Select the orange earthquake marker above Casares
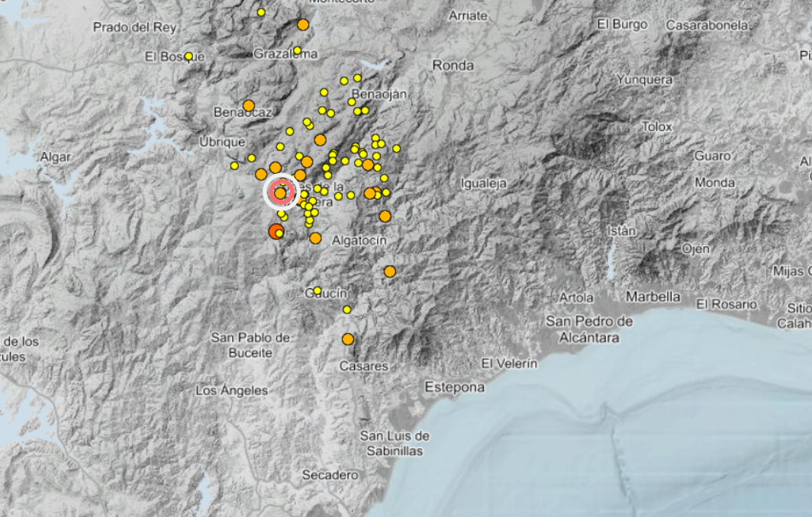This screenshot has height=517, width=812. tap(348, 339)
